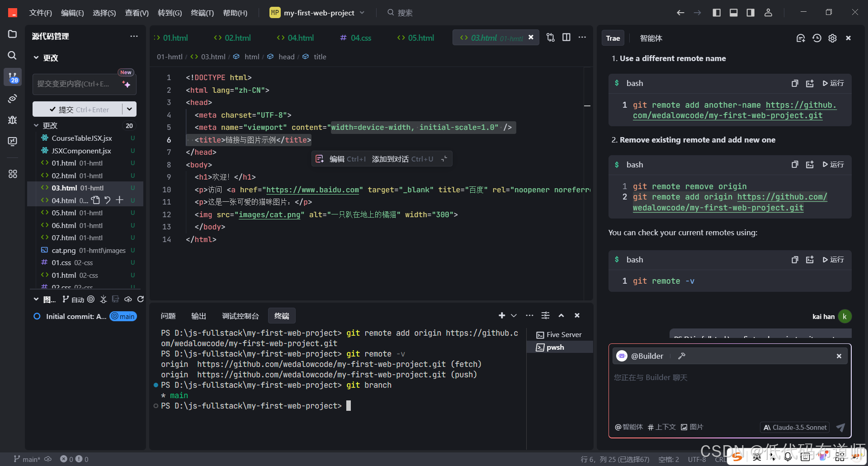Image resolution: width=868 pixels, height=466 pixels.
Task: Discard changes icon for 04.html row
Action: pos(108,200)
